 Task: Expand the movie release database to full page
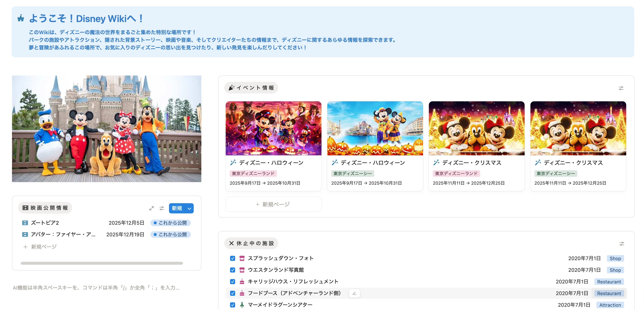click(152, 208)
